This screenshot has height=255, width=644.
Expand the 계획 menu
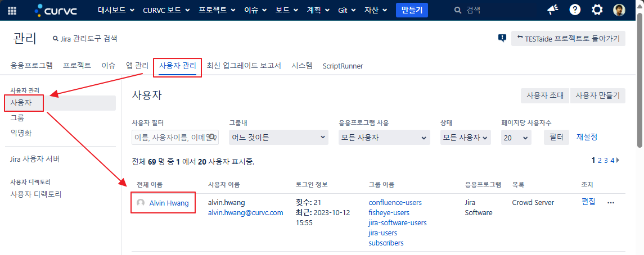319,10
